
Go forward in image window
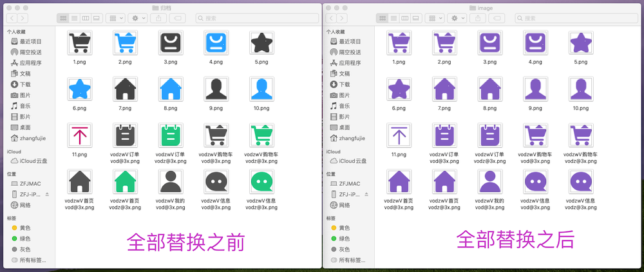click(x=342, y=18)
